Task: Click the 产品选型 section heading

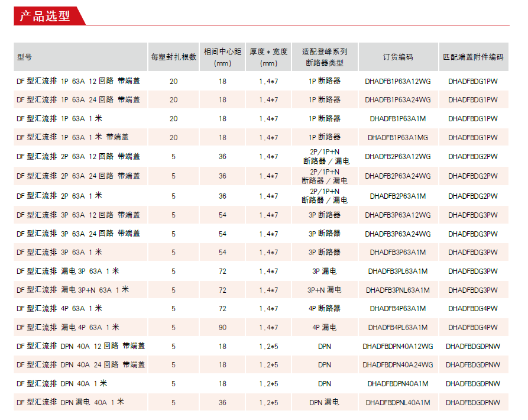Action: [x=45, y=16]
